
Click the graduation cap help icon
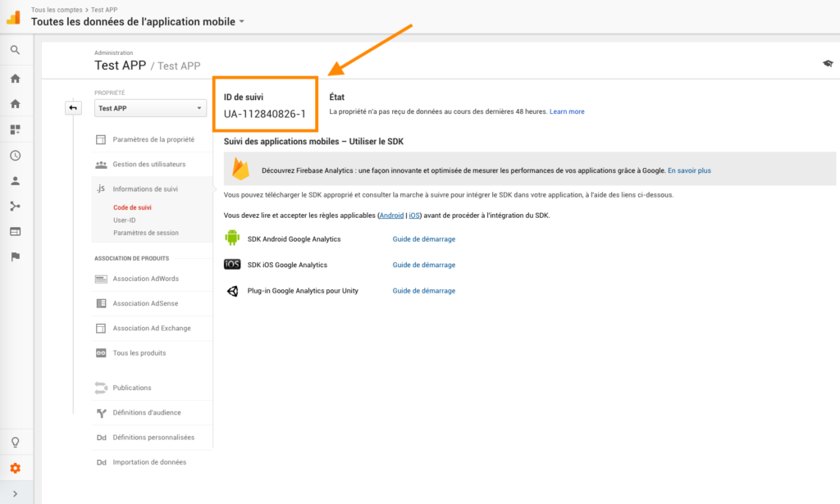828,64
